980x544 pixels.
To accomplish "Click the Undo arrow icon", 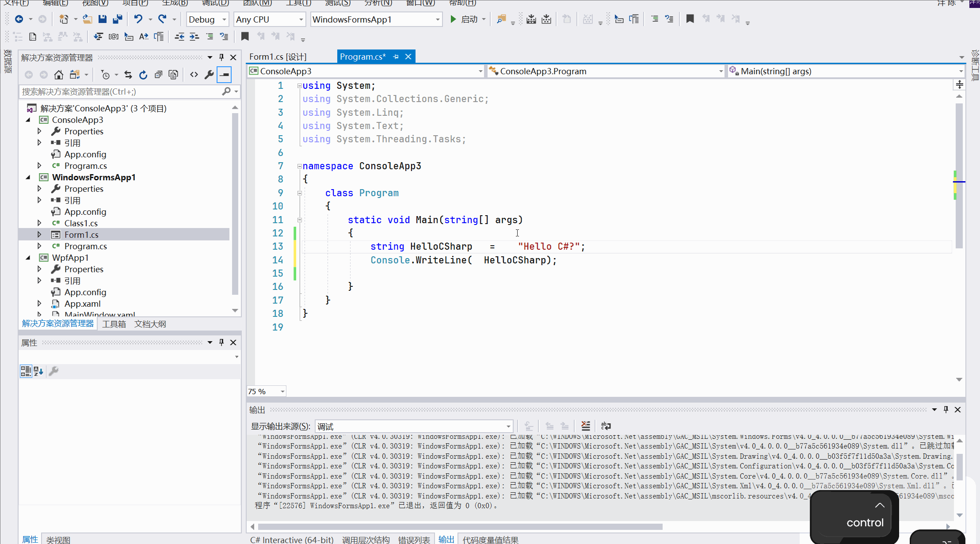I will (138, 19).
